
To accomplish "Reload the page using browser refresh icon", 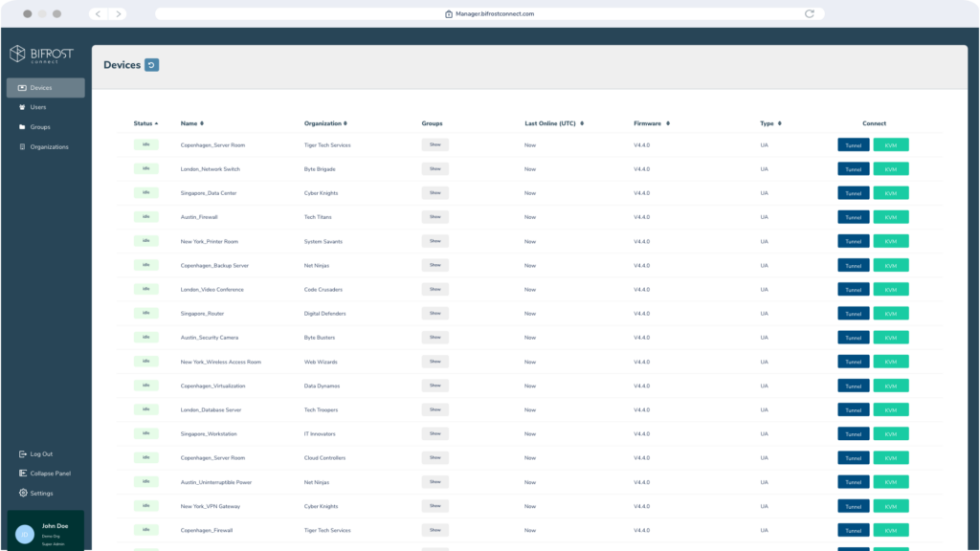I will coord(810,14).
